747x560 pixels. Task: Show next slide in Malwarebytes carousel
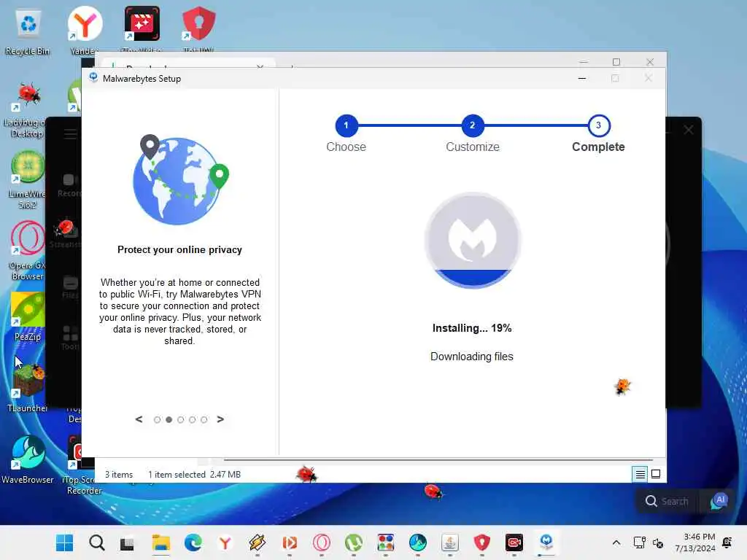click(220, 419)
